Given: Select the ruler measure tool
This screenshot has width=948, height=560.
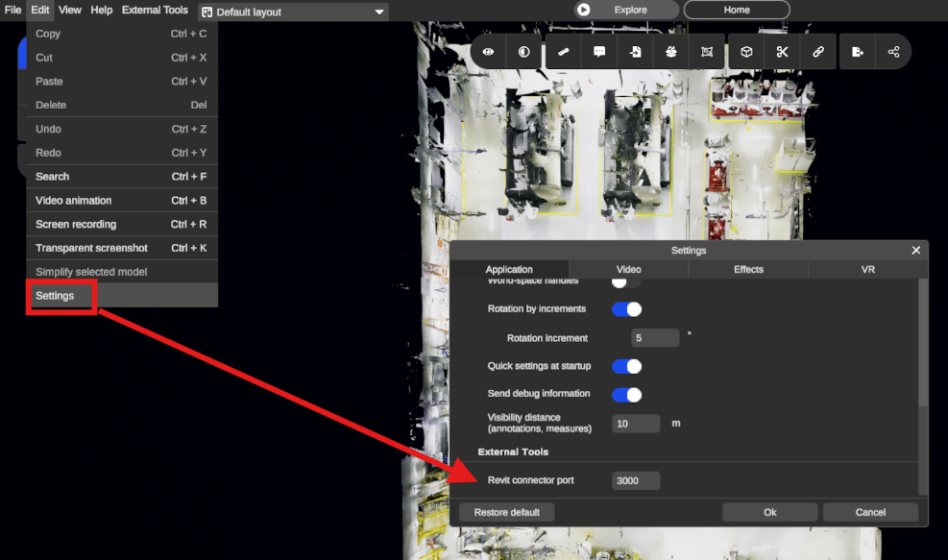Looking at the screenshot, I should coord(563,52).
